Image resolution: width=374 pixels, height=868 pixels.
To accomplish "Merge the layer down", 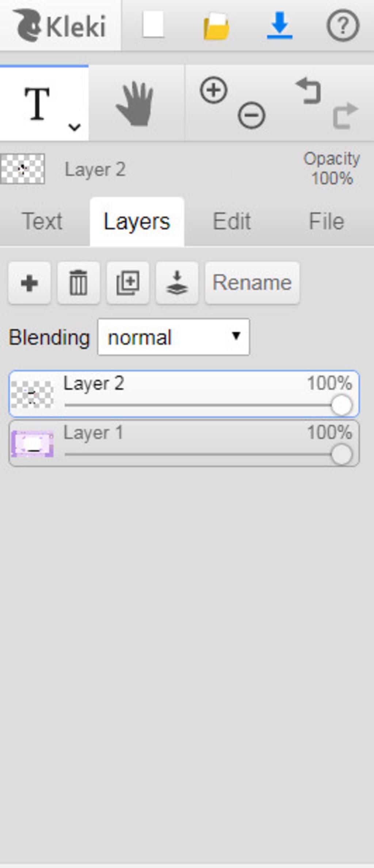I will [177, 283].
